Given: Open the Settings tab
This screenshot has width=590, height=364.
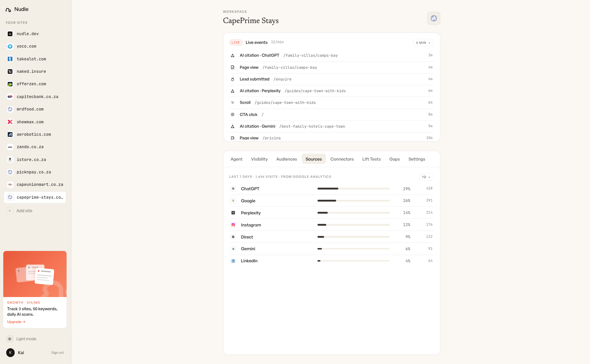Looking at the screenshot, I should click(x=417, y=159).
